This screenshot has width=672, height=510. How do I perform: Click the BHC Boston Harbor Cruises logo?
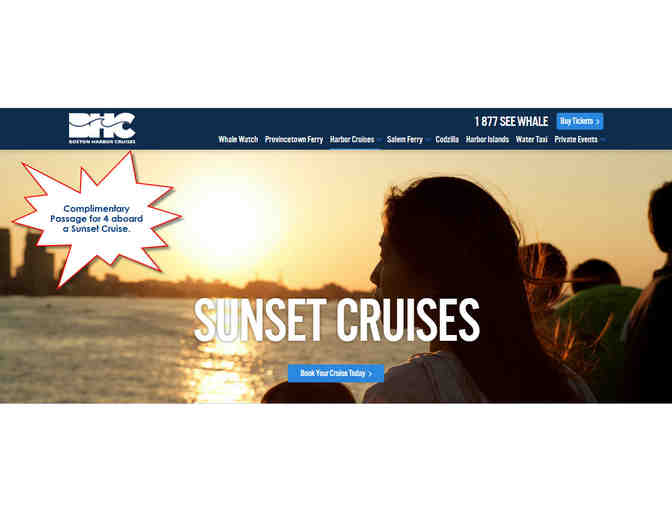click(x=102, y=128)
